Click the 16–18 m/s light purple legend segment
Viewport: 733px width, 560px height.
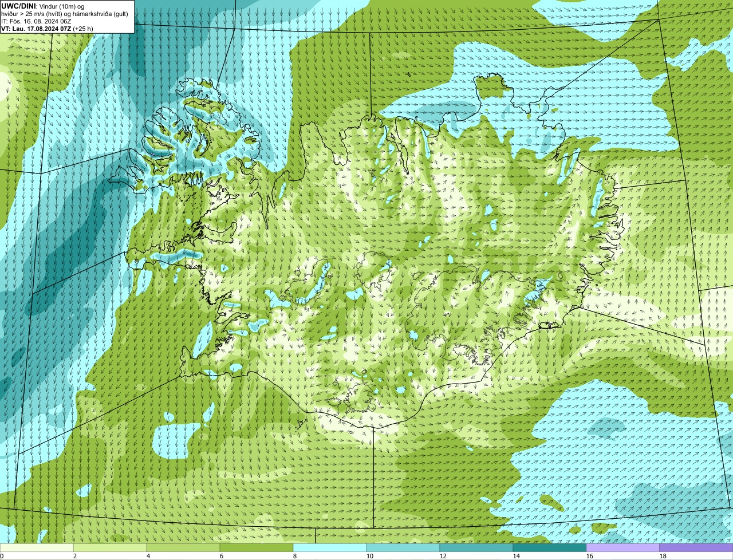tap(623, 548)
